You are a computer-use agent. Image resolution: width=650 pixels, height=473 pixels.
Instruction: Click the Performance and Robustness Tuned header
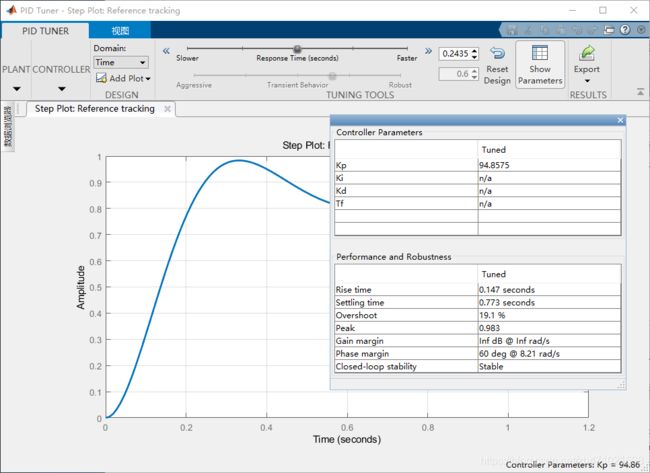(x=549, y=274)
